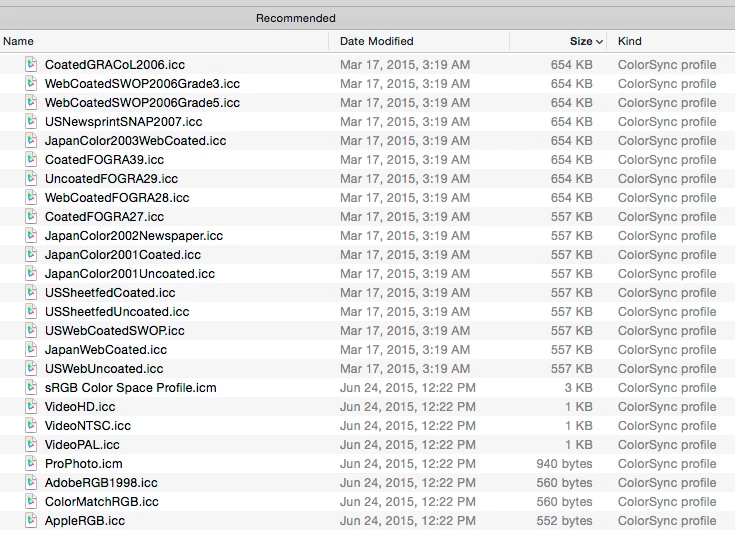The height and width of the screenshot is (539, 735).
Task: Click the JapanColor2003WebCoated.icc file icon
Action: [x=31, y=140]
